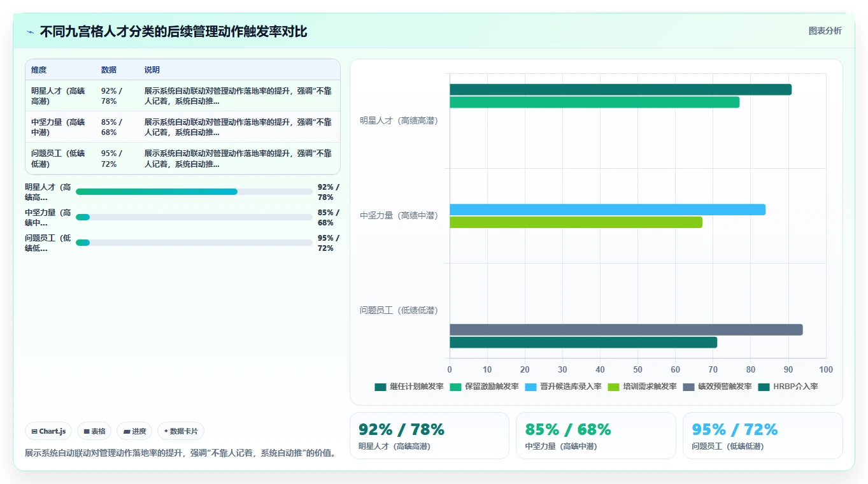Image resolution: width=868 pixels, height=484 pixels.
Task: Click the 数据卡片 chip
Action: pos(181,431)
